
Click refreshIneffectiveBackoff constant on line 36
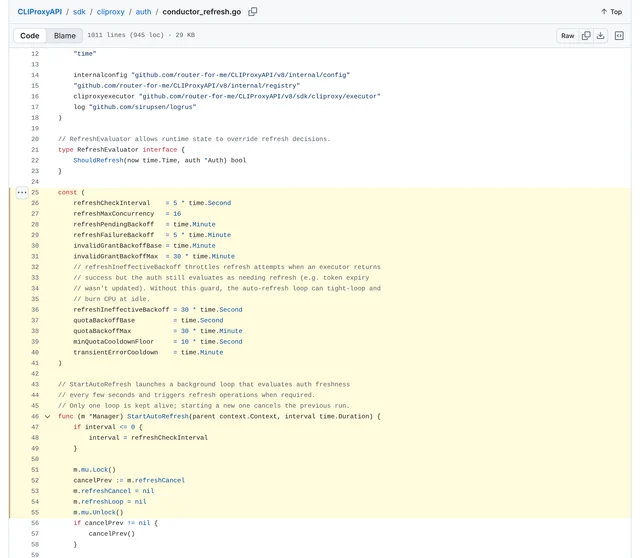121,309
